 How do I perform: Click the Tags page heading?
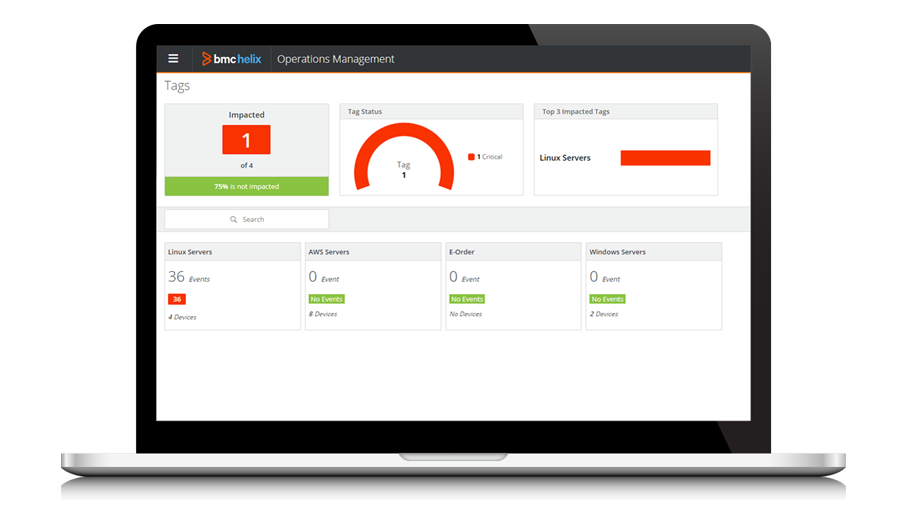pos(177,86)
